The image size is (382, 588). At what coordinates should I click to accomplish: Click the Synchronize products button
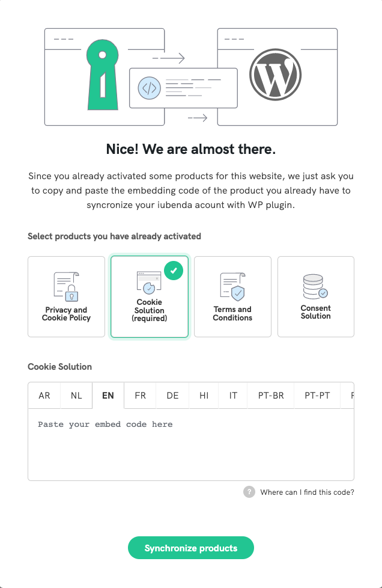pos(190,548)
